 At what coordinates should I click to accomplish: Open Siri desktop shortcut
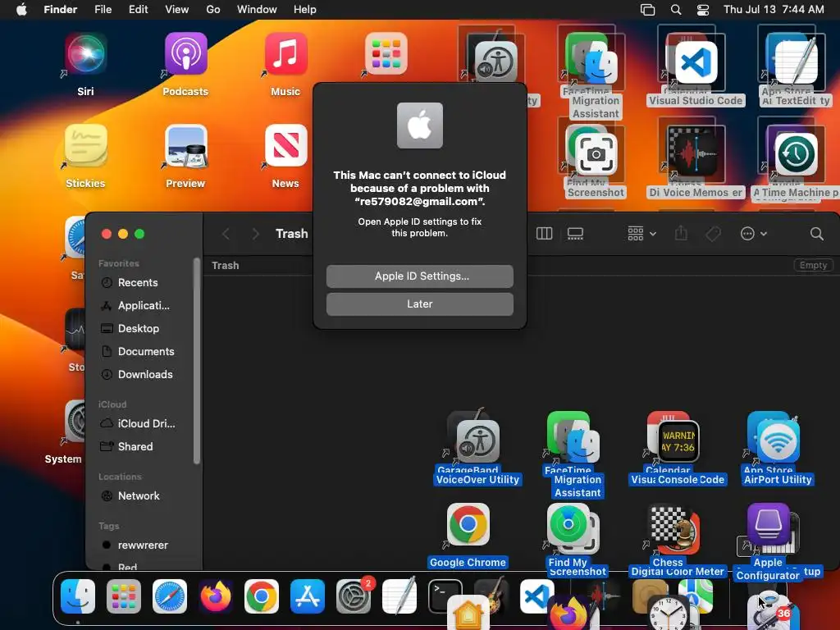[85, 54]
